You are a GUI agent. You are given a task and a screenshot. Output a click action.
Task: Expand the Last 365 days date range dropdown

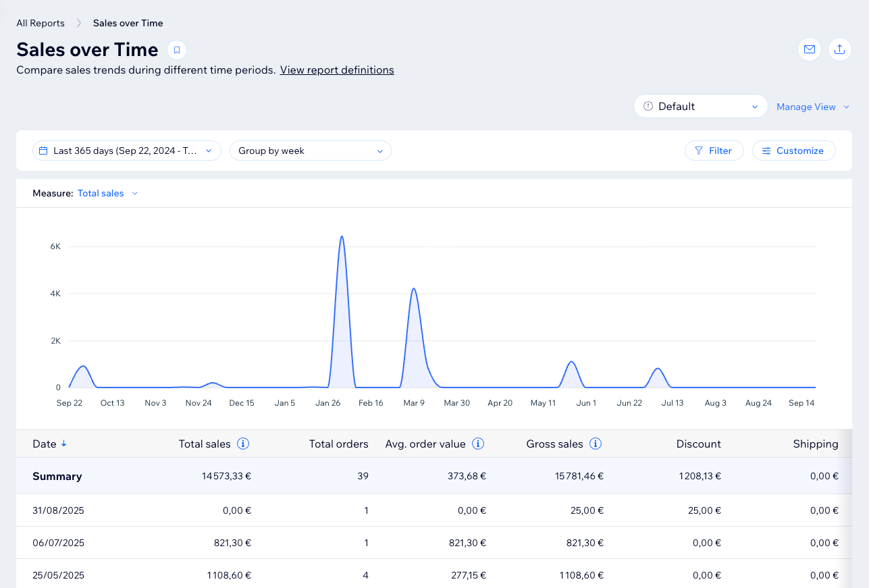click(127, 151)
